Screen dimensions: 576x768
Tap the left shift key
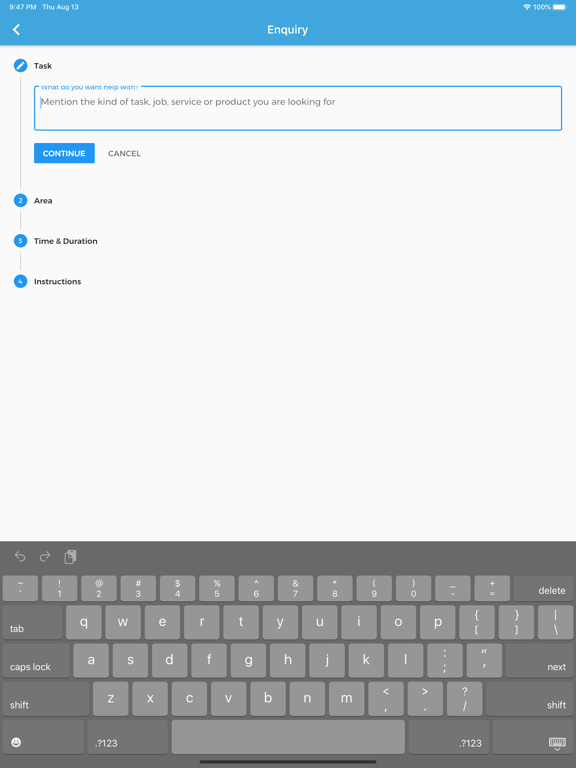(x=46, y=698)
